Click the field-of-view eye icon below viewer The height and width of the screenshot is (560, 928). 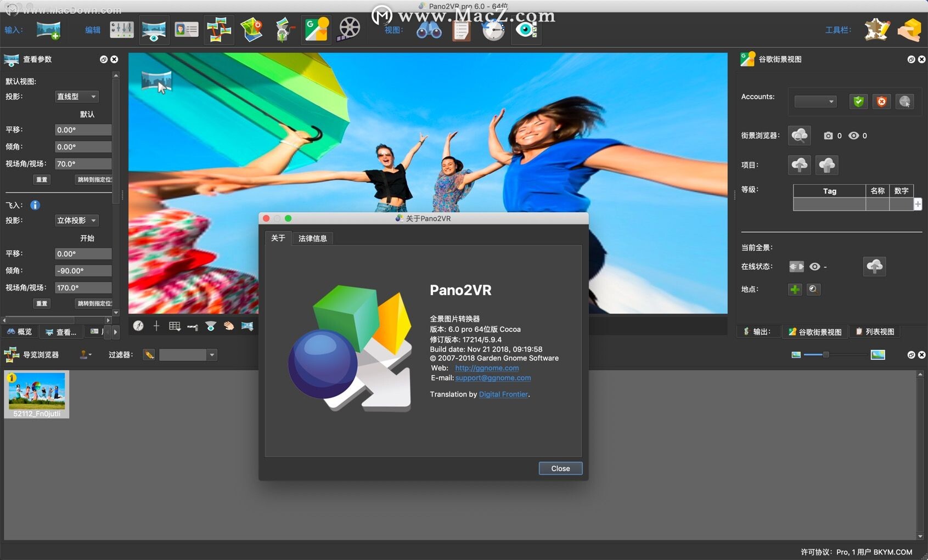coord(211,326)
